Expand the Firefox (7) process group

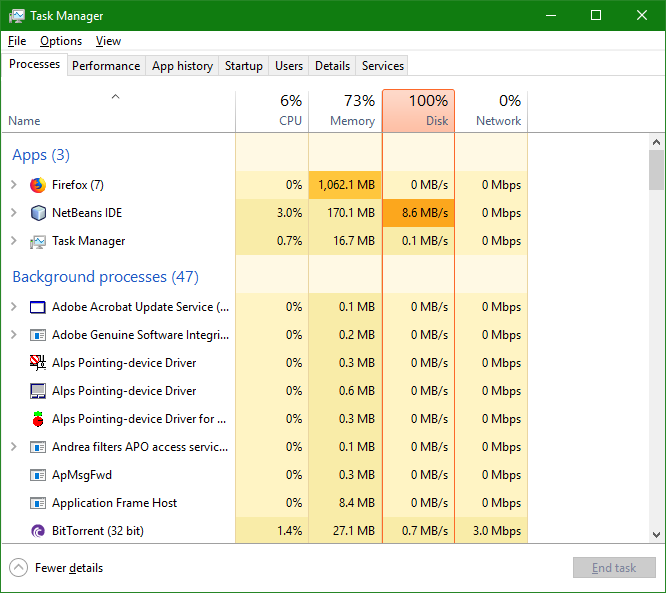[x=14, y=185]
